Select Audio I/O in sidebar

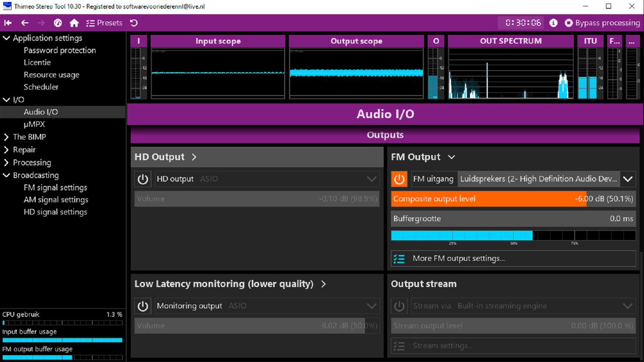click(63, 112)
